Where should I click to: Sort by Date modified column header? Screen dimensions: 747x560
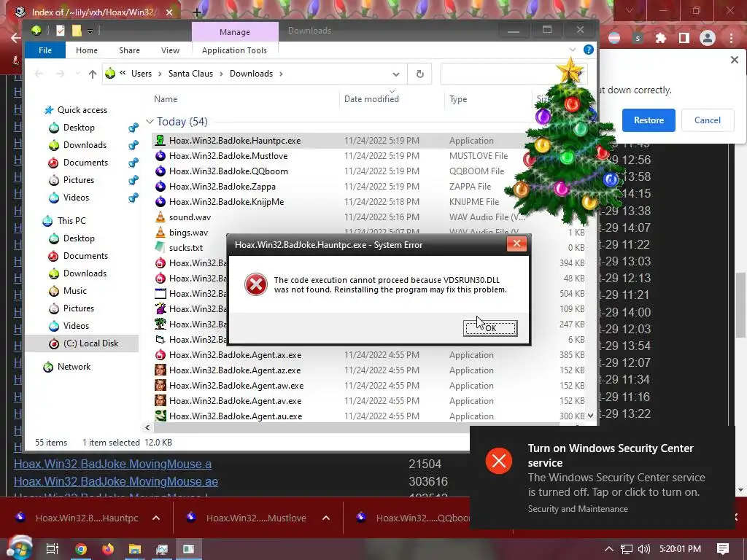click(371, 98)
